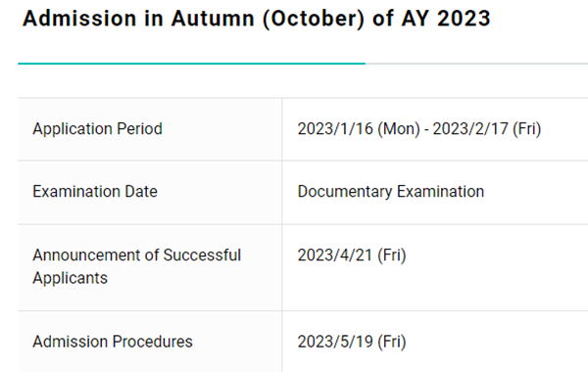
Task: Click the Admission in Autumn (October) heading
Action: click(257, 19)
